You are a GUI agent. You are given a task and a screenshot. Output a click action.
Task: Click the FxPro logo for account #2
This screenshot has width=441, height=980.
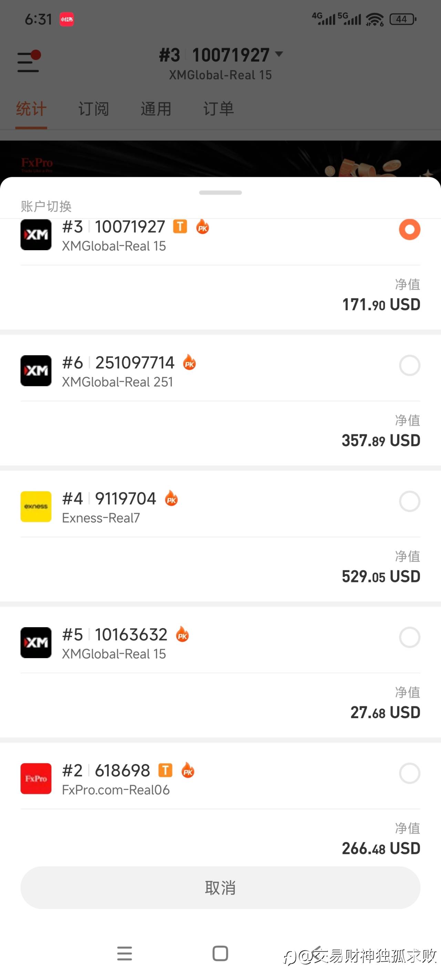point(36,778)
